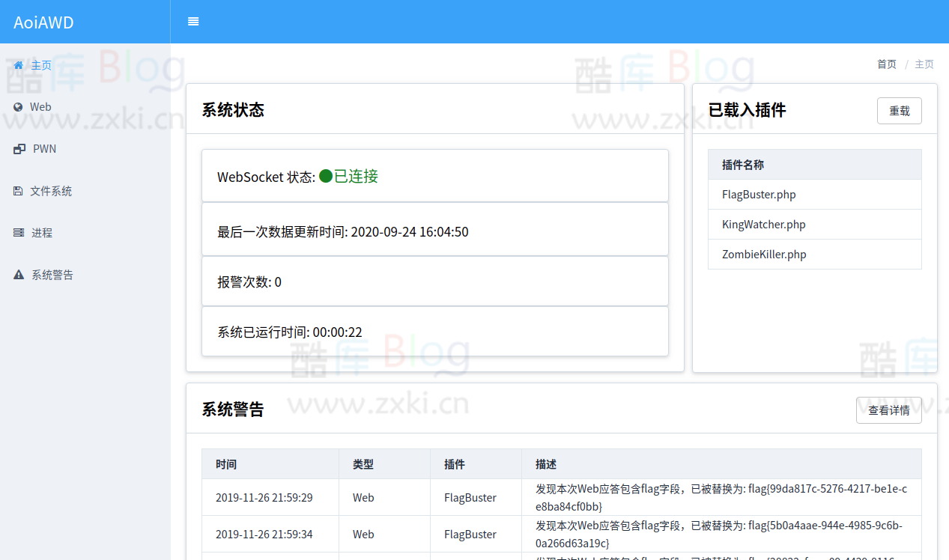Image resolution: width=949 pixels, height=560 pixels.
Task: Click the AoiAWD logo text
Action: [43, 22]
